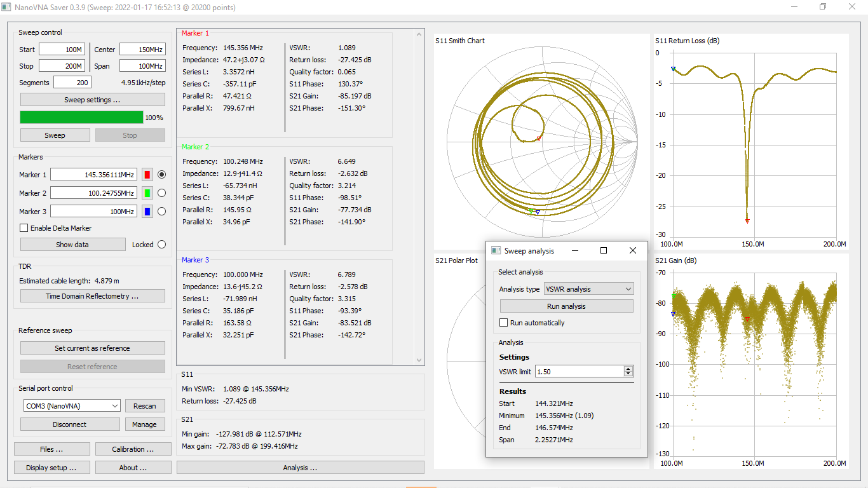Screen dimensions: 868x488
Task: Check Run automatically in Sweep analysis
Action: point(504,323)
